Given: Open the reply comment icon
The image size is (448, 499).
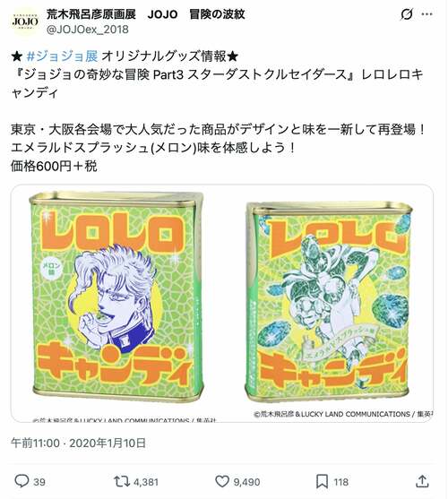Looking at the screenshot, I should tap(22, 481).
